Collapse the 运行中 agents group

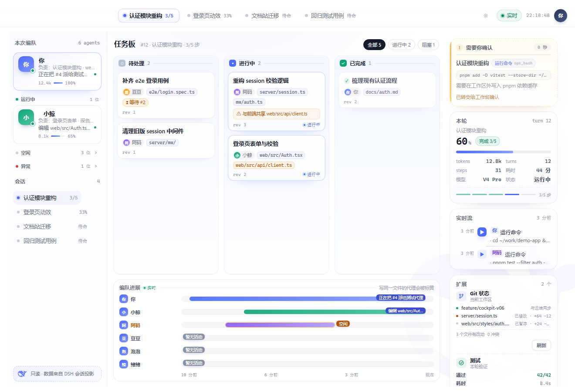(x=57, y=99)
